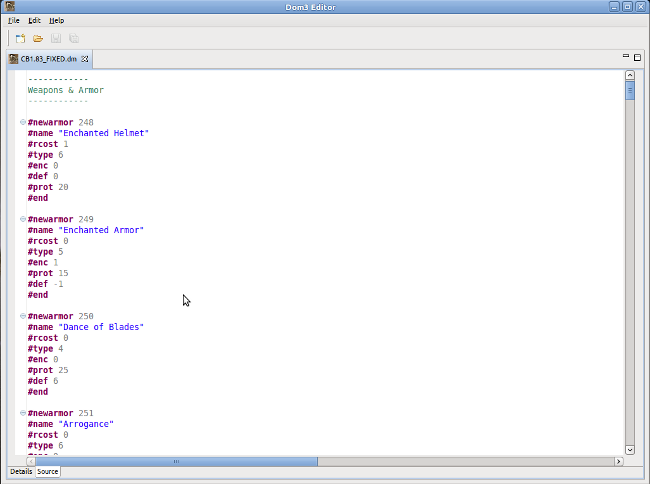Screen dimensions: 650x484
Task: Switch to the Details tab
Action: 21,471
